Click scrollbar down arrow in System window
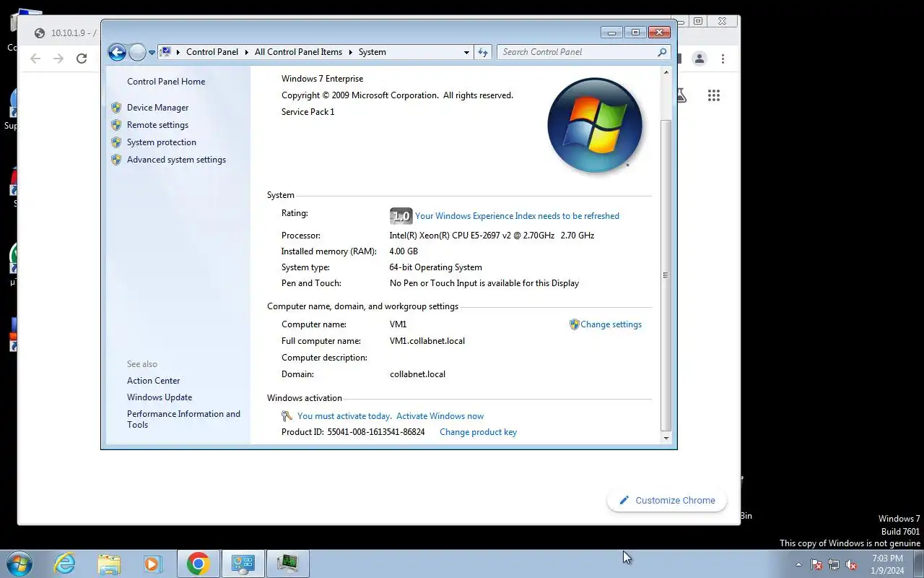 (666, 439)
